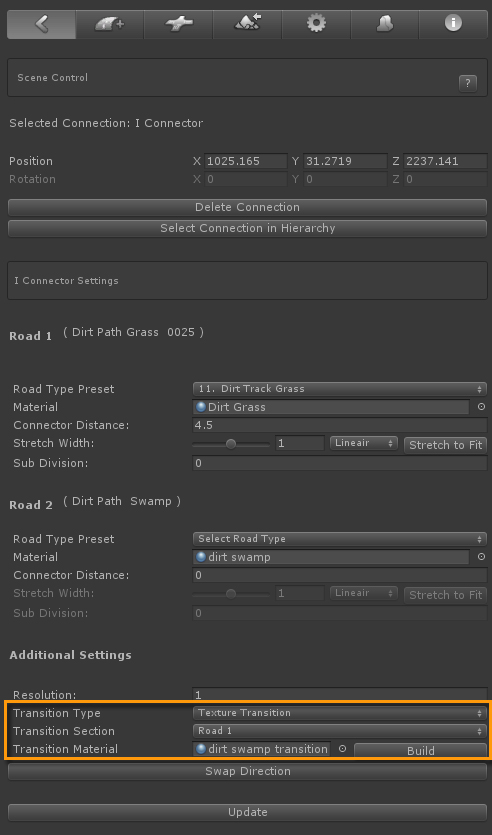Select the terrain tools toolbar icon
This screenshot has width=492, height=835.
pos(247,24)
